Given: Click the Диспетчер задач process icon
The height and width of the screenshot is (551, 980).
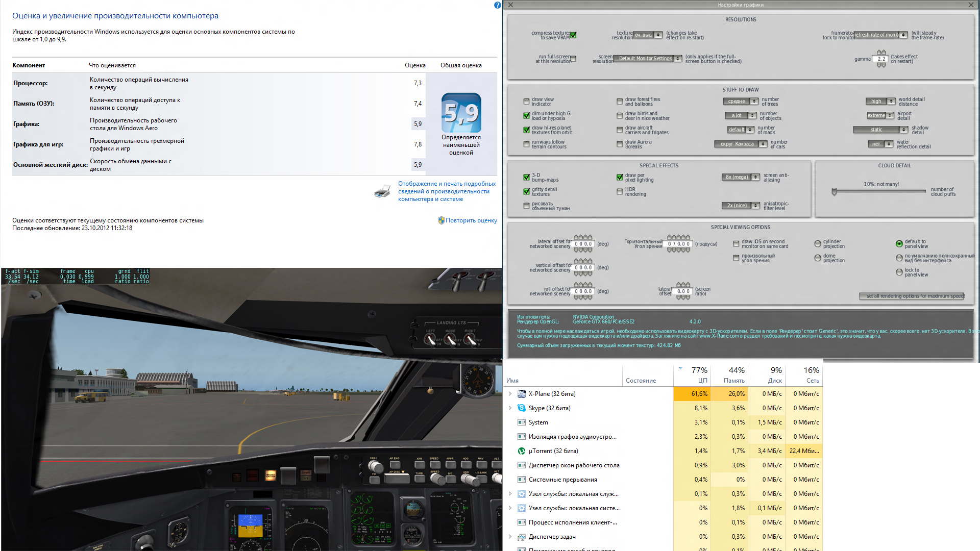Looking at the screenshot, I should click(x=522, y=537).
